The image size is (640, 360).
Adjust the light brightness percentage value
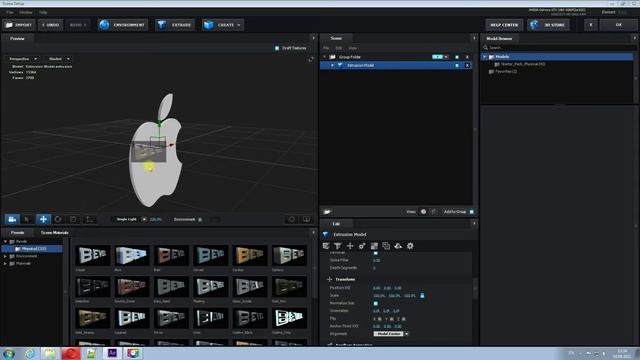pos(156,220)
